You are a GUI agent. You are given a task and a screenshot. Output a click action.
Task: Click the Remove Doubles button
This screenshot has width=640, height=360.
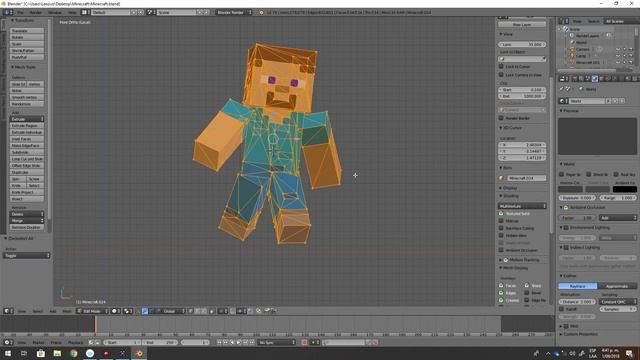coord(27,227)
